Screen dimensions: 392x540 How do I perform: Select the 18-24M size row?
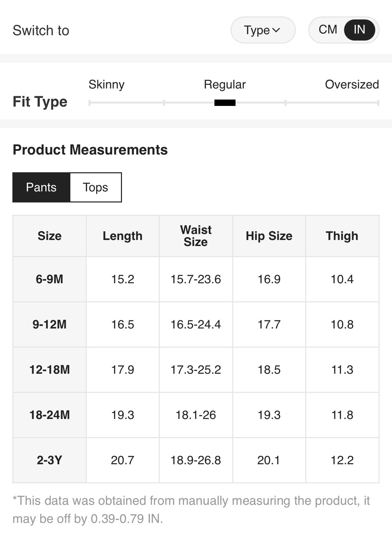[50, 415]
